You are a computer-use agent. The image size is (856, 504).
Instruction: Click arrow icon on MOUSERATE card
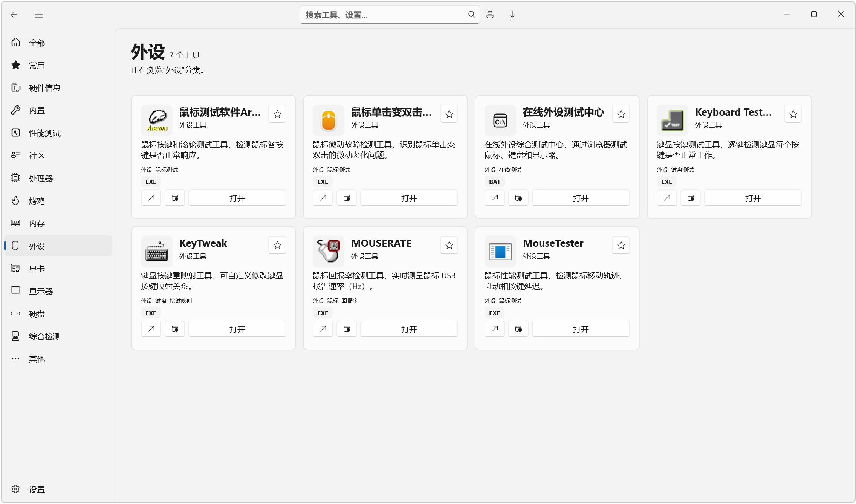click(x=323, y=329)
